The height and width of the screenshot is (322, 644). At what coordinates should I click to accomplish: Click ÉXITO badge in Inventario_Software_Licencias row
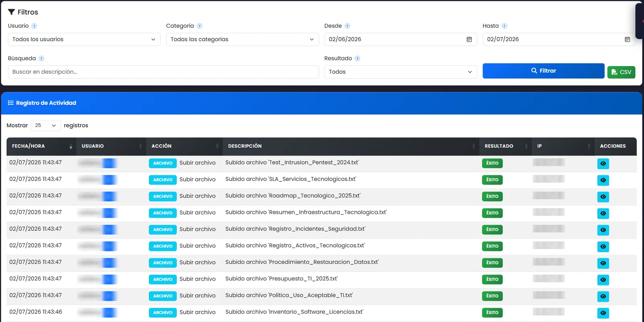(x=492, y=312)
